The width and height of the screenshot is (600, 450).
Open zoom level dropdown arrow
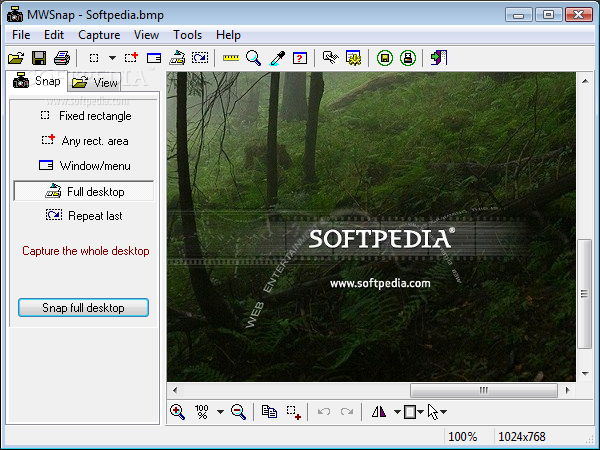tap(220, 412)
